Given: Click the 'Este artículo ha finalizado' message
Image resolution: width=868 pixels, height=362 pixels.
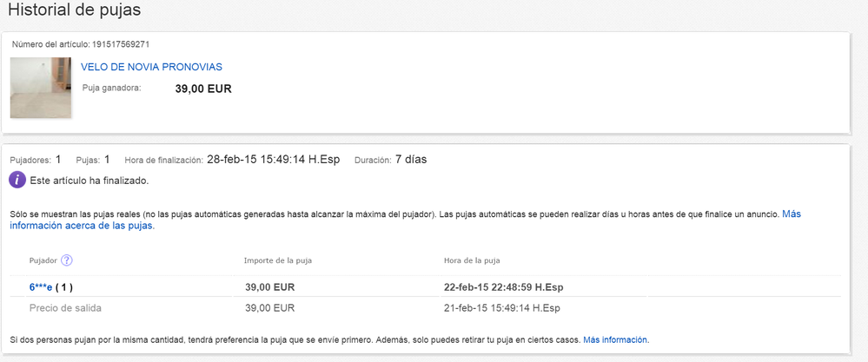Looking at the screenshot, I should 89,181.
